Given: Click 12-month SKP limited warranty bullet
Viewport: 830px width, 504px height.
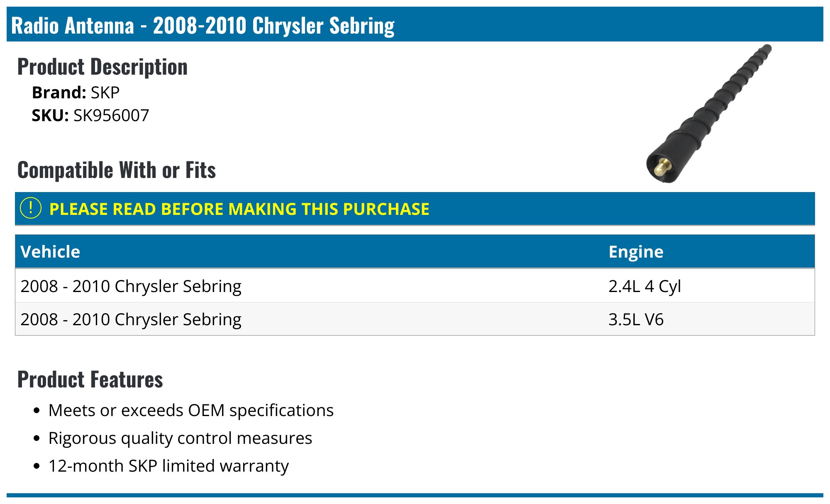Looking at the screenshot, I should point(168,466).
